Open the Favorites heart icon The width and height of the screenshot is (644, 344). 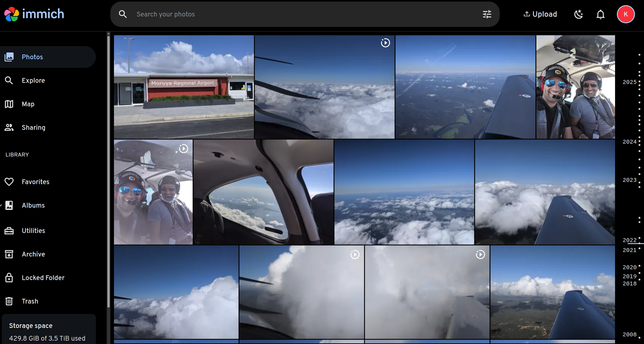click(x=9, y=182)
